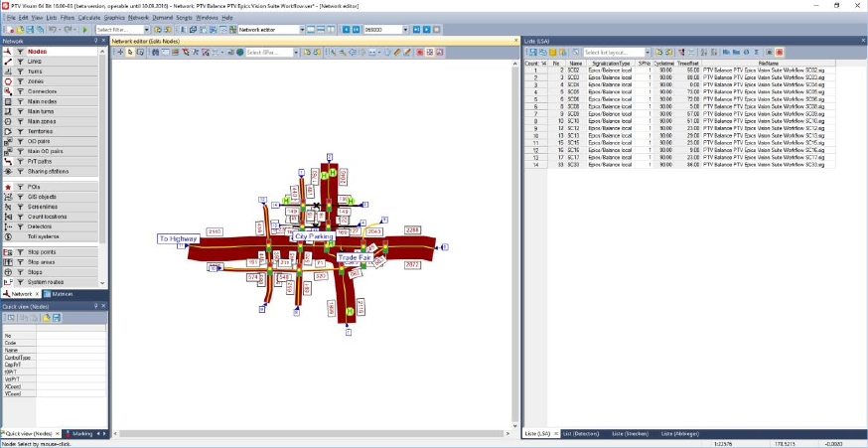This screenshot has height=448, width=868.
Task: Select the Stop points network object
Action: (x=41, y=252)
